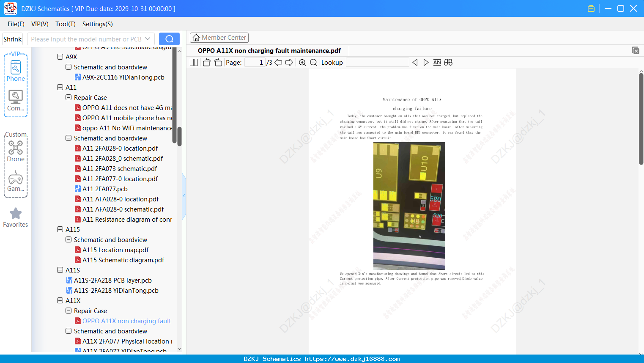
Task: Open the Tool(T) menu
Action: [66, 24]
